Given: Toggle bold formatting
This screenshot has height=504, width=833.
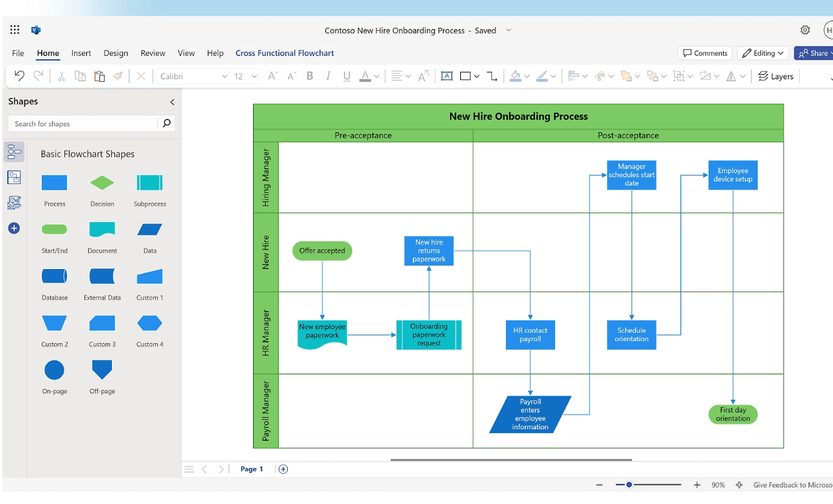Looking at the screenshot, I should tap(310, 76).
